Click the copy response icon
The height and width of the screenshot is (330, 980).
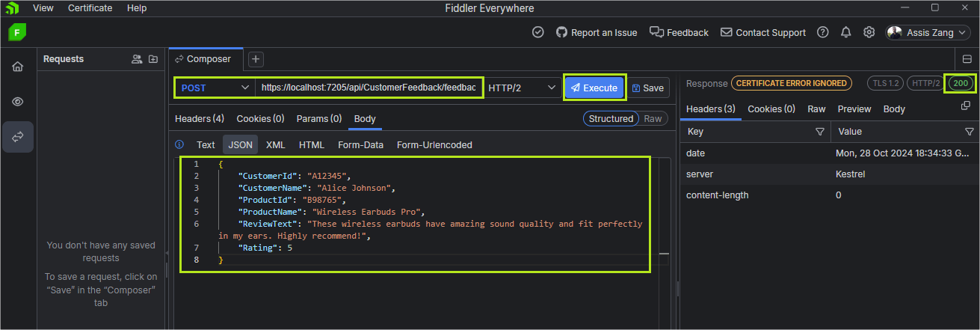[x=966, y=106]
